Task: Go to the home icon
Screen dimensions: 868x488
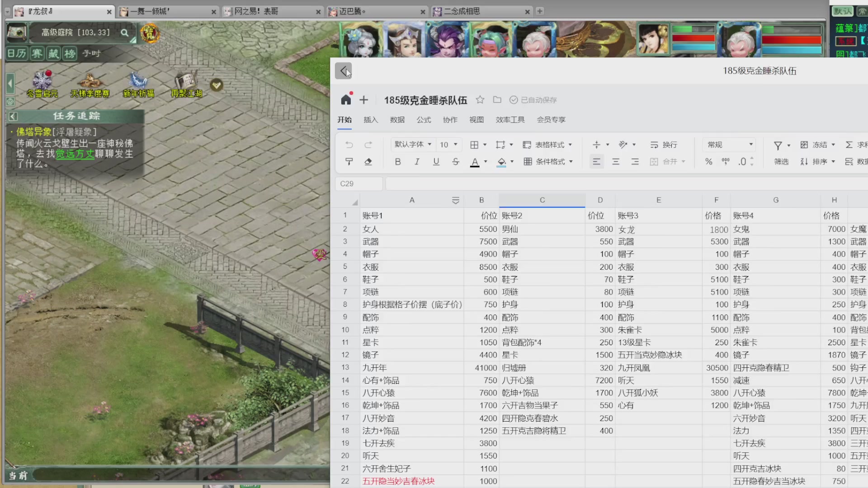Action: click(346, 100)
